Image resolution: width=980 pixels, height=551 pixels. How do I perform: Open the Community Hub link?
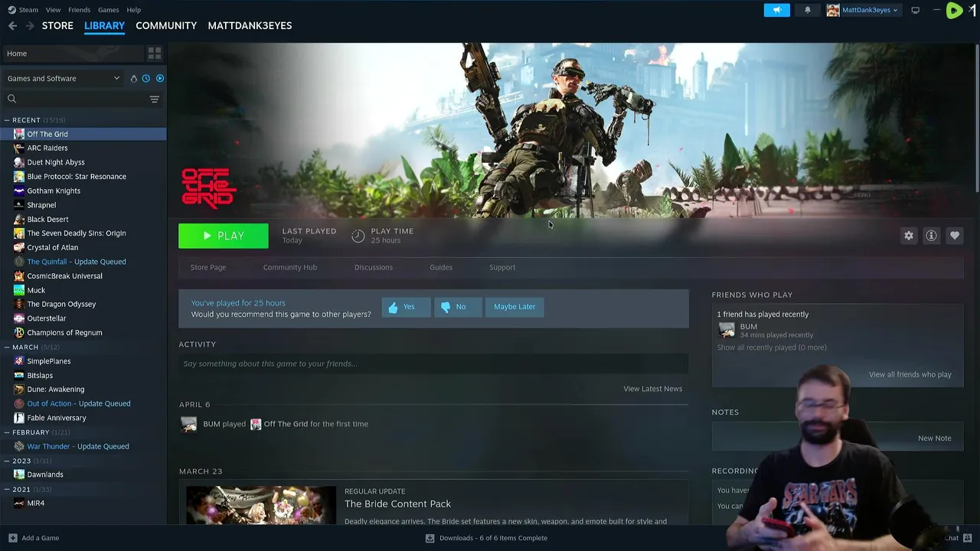click(x=289, y=267)
